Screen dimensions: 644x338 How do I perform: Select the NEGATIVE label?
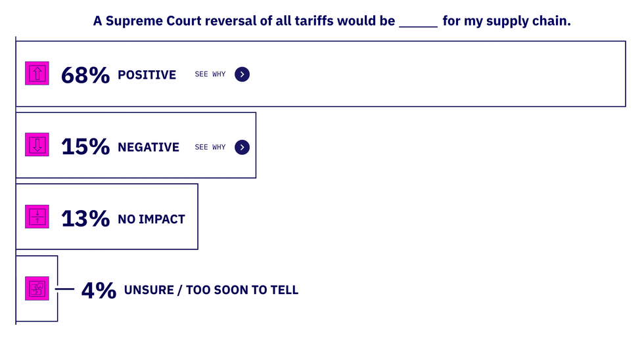[149, 148]
